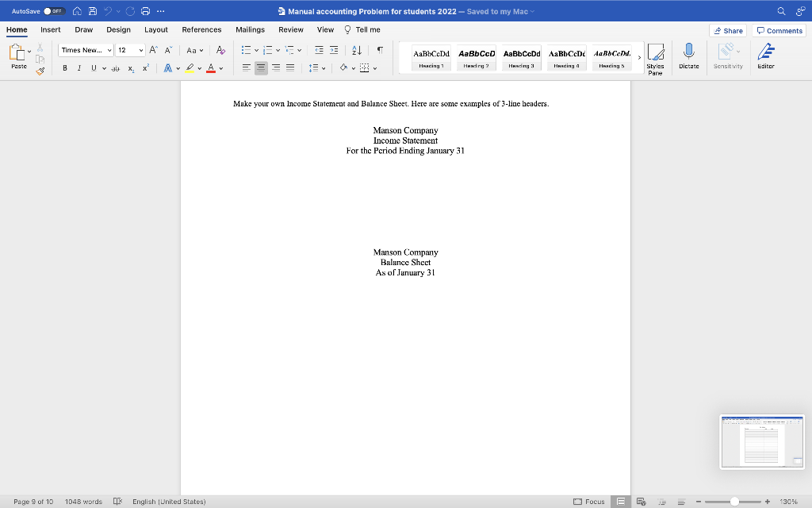The width and height of the screenshot is (812, 508).
Task: Open the Review tab
Action: point(290,29)
